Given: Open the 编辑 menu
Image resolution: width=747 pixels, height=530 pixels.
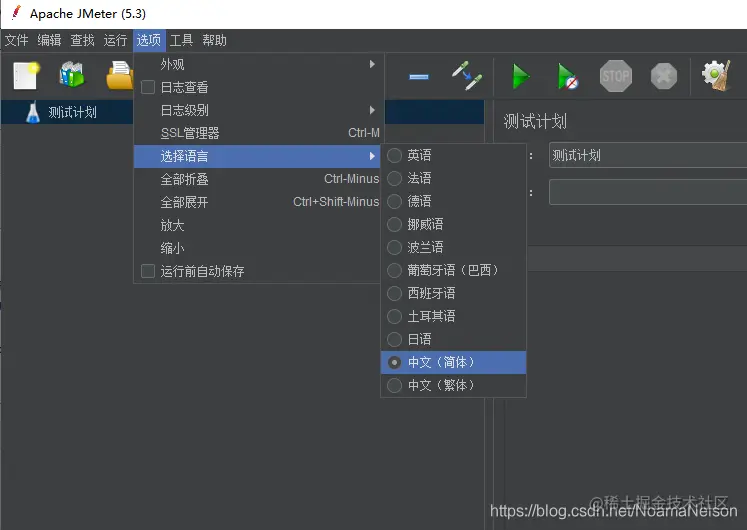Looking at the screenshot, I should click(50, 40).
